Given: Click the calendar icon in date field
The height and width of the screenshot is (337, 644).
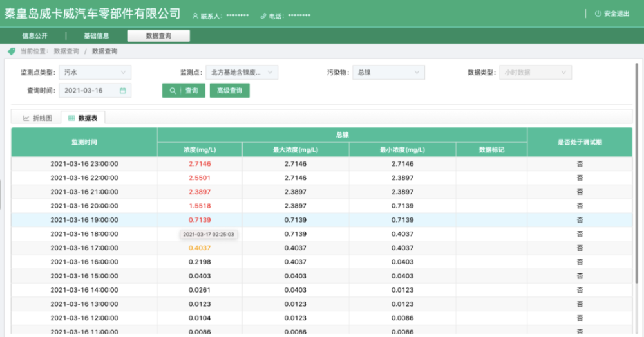Looking at the screenshot, I should [122, 91].
